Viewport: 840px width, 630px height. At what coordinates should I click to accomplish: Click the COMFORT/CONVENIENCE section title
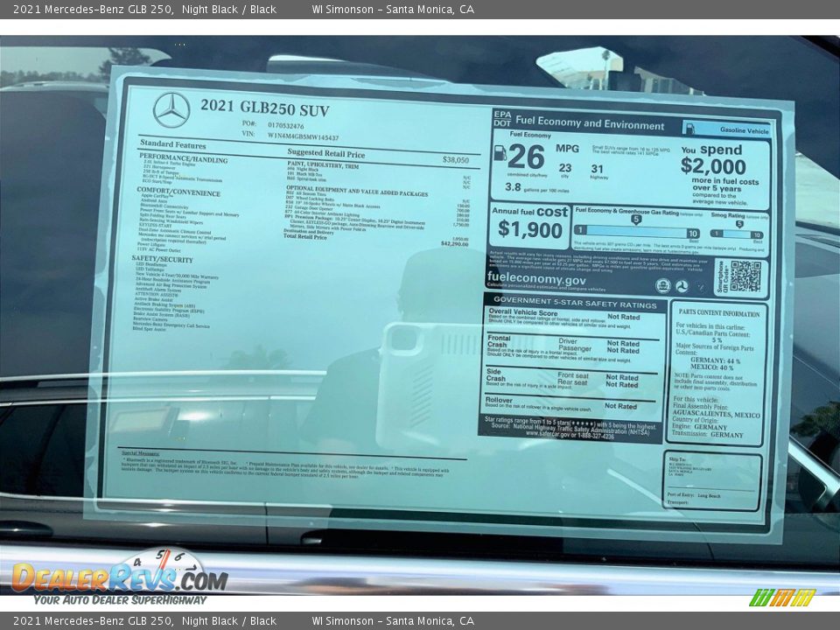[x=178, y=192]
